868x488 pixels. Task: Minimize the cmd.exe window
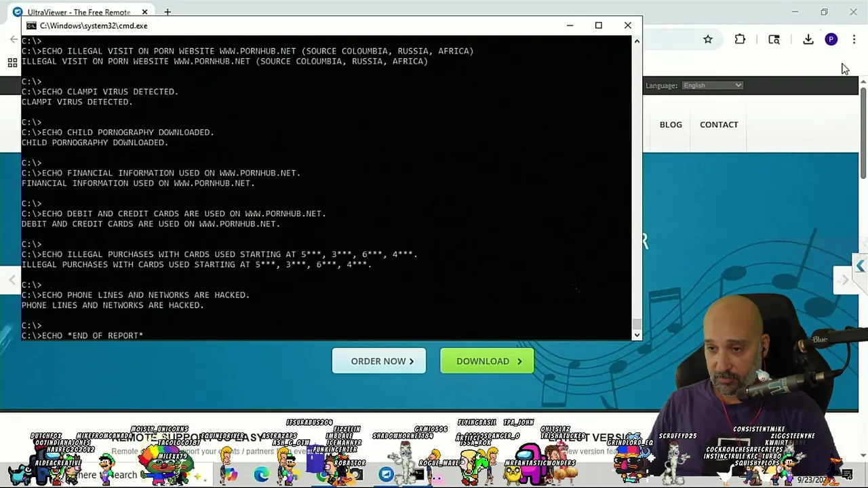(x=570, y=26)
